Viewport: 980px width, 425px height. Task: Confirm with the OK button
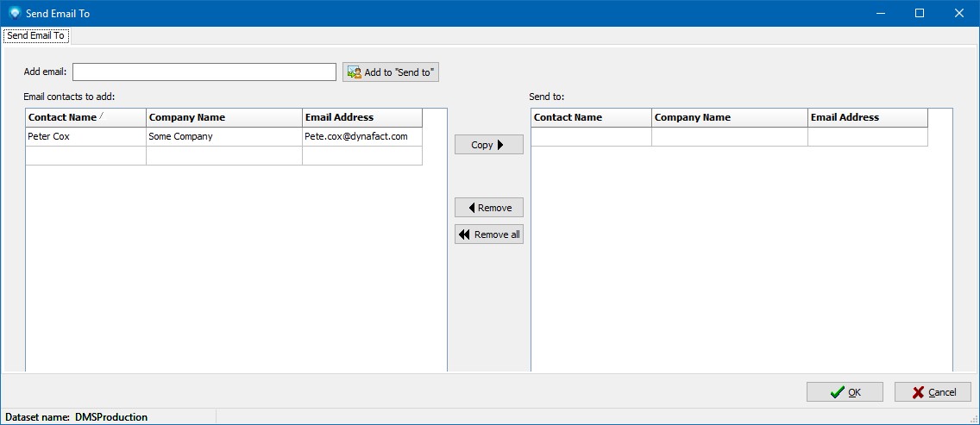tap(844, 392)
